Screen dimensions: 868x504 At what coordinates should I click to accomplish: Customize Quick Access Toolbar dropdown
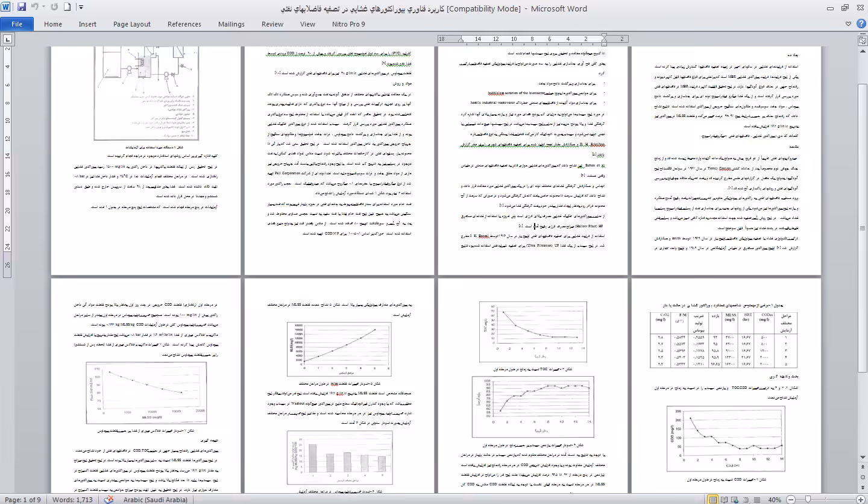(x=81, y=7)
